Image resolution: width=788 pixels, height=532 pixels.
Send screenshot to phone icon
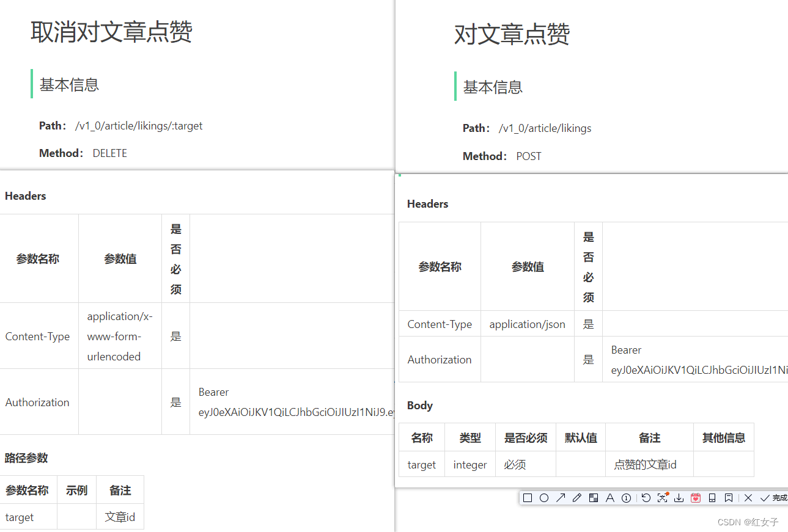click(712, 498)
